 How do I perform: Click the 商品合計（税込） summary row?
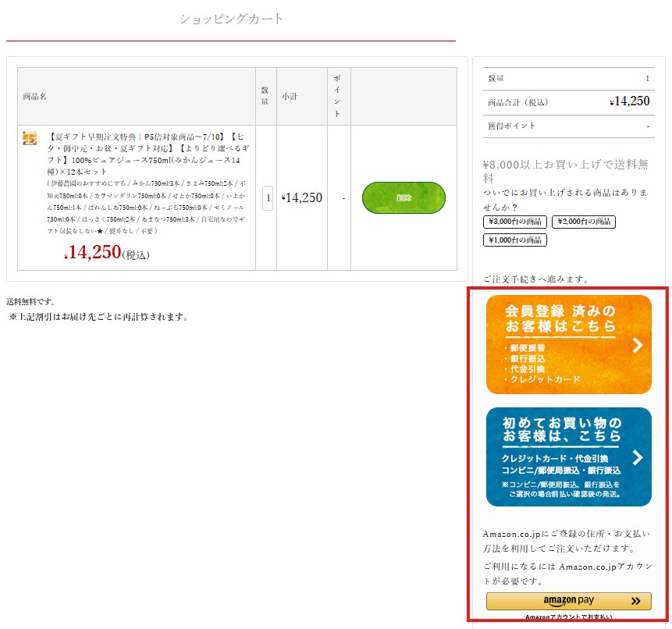(568, 102)
